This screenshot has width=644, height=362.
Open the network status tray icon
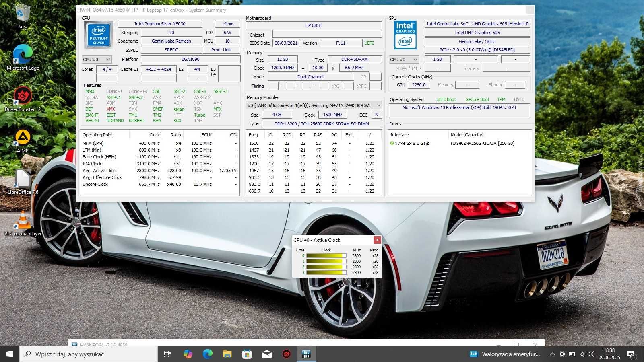coord(582,354)
